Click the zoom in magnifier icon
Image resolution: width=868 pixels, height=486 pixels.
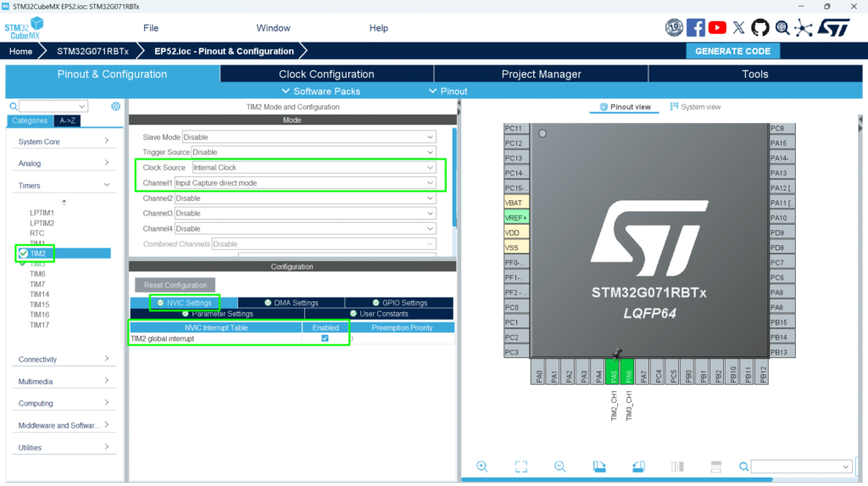coord(481,466)
